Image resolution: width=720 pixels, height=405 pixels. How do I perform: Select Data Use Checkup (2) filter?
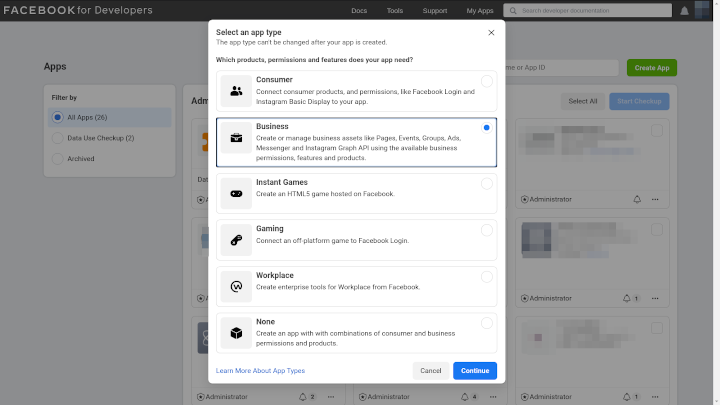[x=110, y=138]
